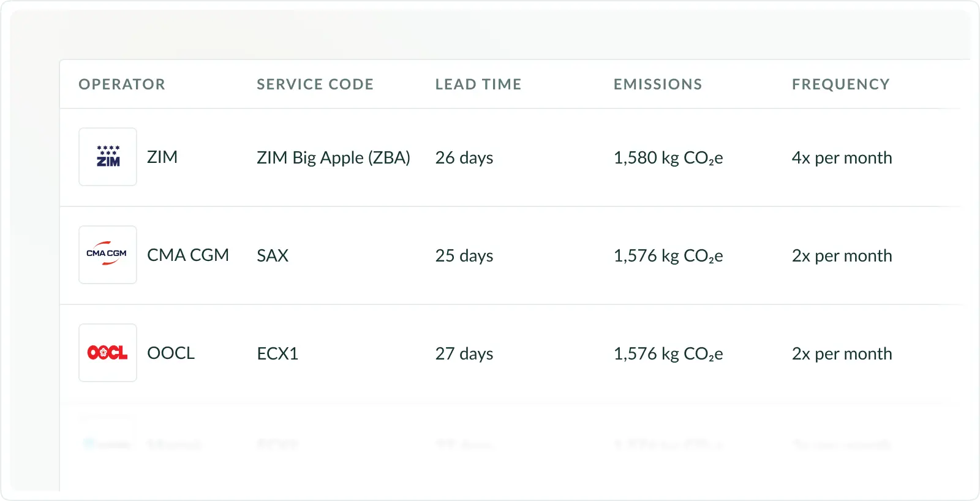Click the 1,580 kg CO₂e emissions value
This screenshot has width=980, height=501.
[x=668, y=158]
